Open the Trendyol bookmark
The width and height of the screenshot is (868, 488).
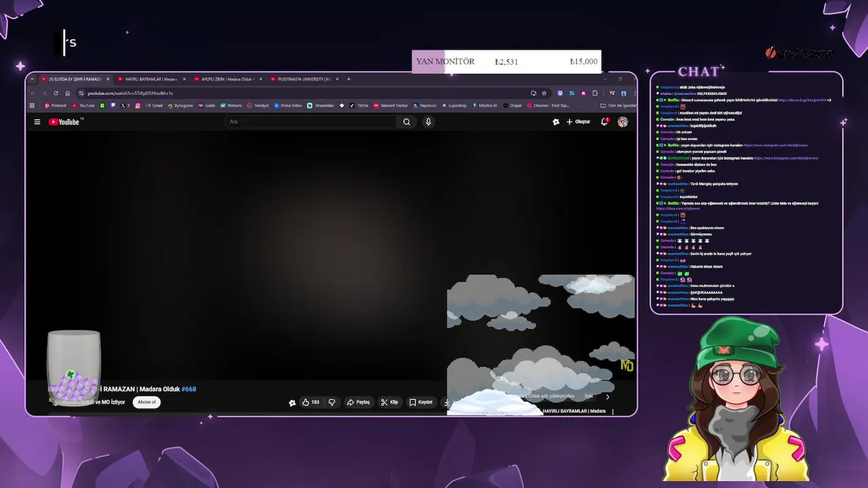257,105
